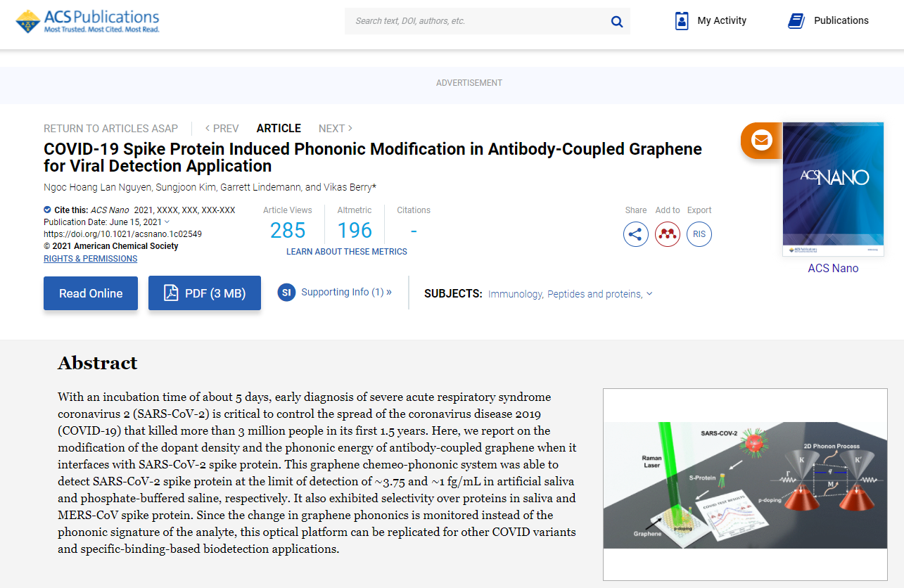Expand the Subjects list chevron
This screenshot has height=588, width=904.
point(649,294)
